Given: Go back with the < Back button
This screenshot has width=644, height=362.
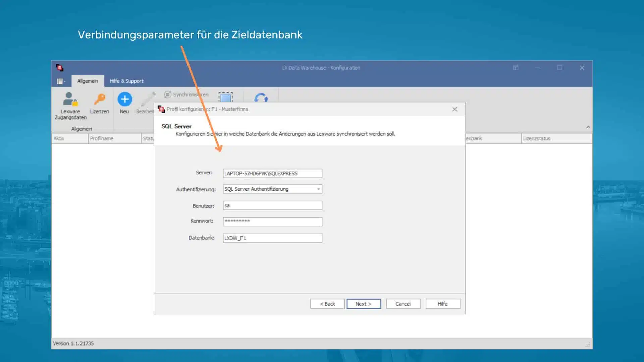Looking at the screenshot, I should click(327, 304).
